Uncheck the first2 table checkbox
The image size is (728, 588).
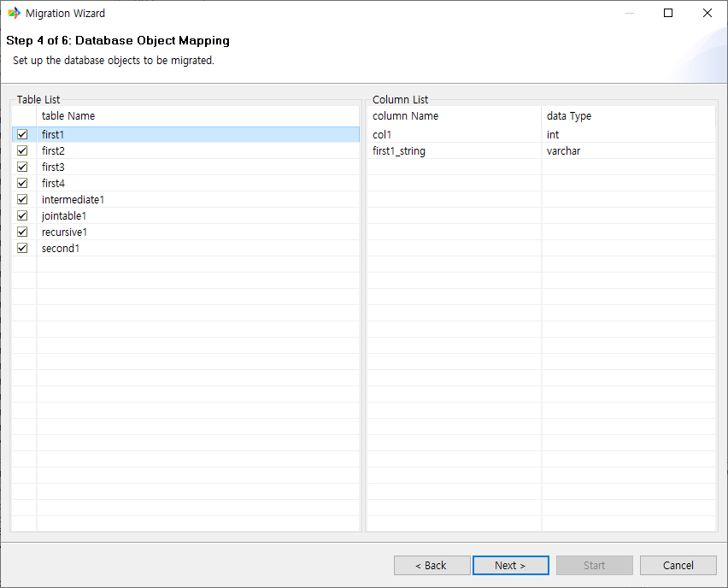pyautogui.click(x=22, y=150)
